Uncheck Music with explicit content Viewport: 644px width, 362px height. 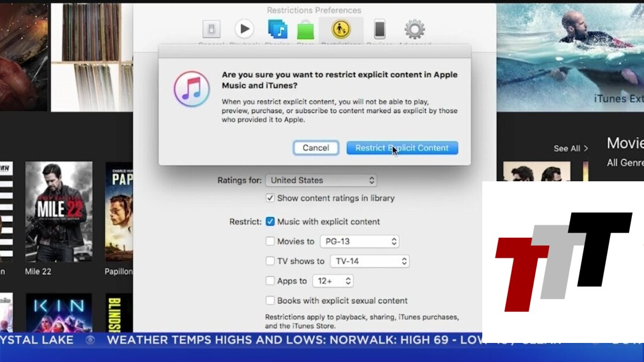coord(270,222)
